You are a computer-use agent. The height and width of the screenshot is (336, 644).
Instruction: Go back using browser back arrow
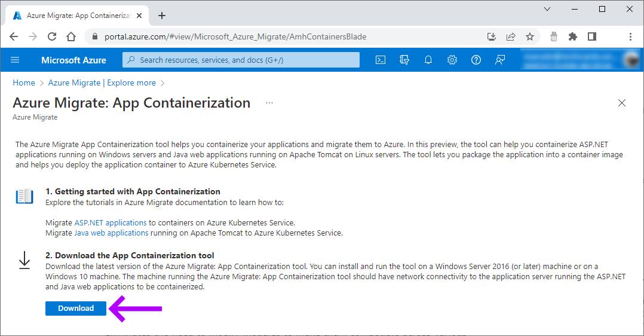14,36
